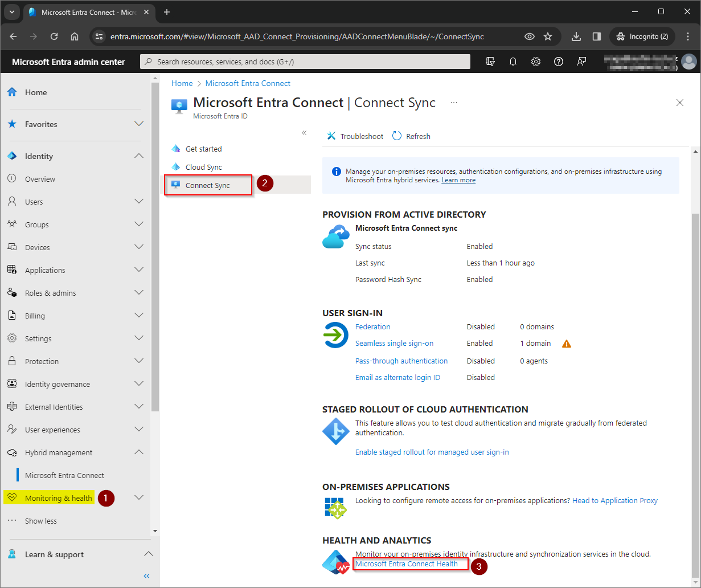Click Learn more in info banner
This screenshot has height=588, width=701.
pyautogui.click(x=458, y=180)
